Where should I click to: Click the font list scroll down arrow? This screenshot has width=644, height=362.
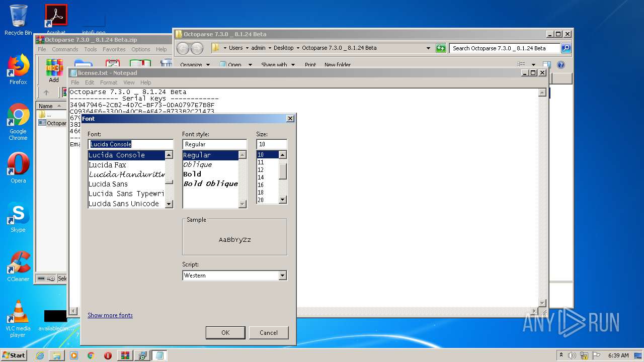click(169, 204)
